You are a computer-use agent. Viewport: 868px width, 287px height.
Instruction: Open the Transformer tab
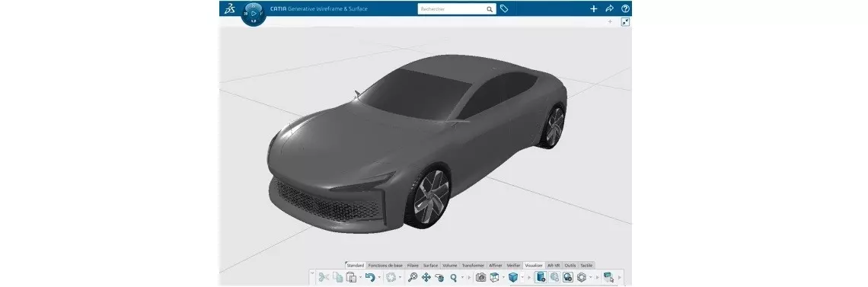click(x=474, y=266)
